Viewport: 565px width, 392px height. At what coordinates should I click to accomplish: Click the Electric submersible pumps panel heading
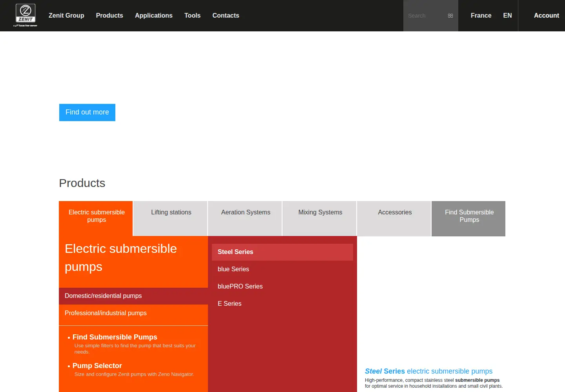(x=121, y=258)
